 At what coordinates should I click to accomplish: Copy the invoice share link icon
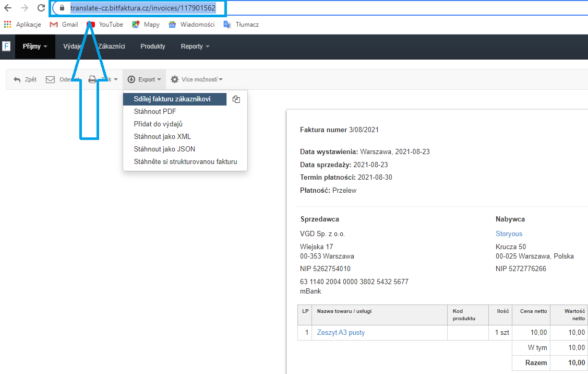236,99
